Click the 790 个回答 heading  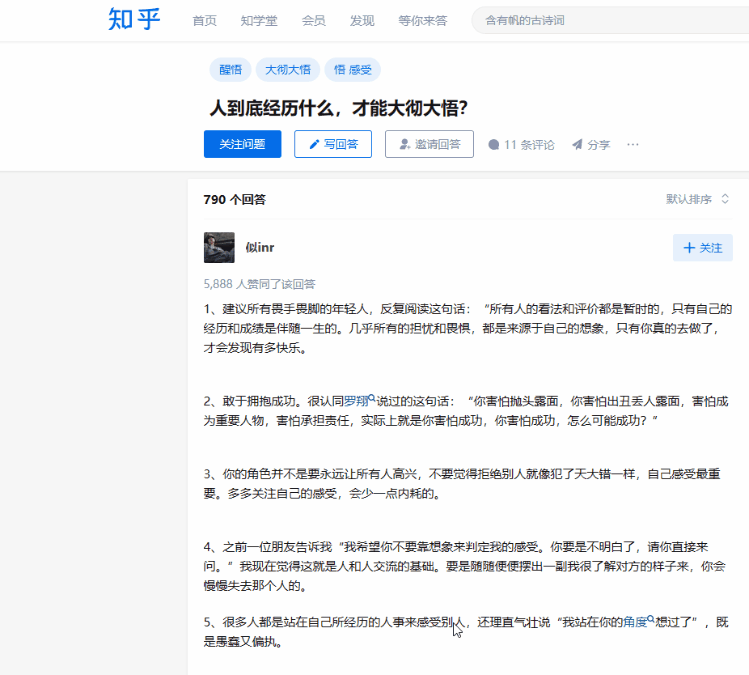[235, 199]
